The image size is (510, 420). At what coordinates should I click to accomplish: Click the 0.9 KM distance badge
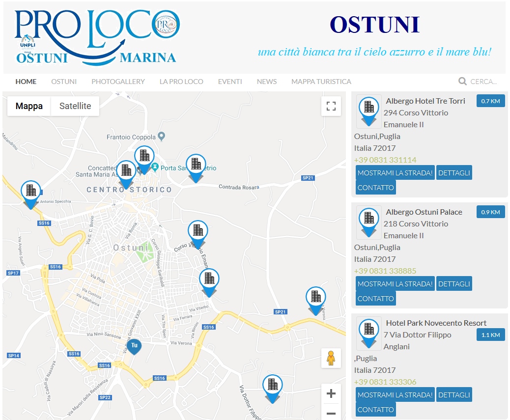click(490, 212)
